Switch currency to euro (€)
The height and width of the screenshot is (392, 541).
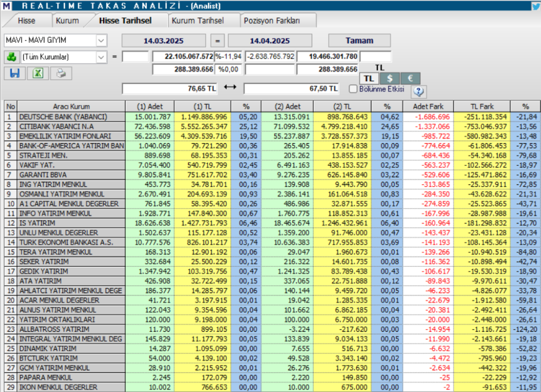pos(411,78)
